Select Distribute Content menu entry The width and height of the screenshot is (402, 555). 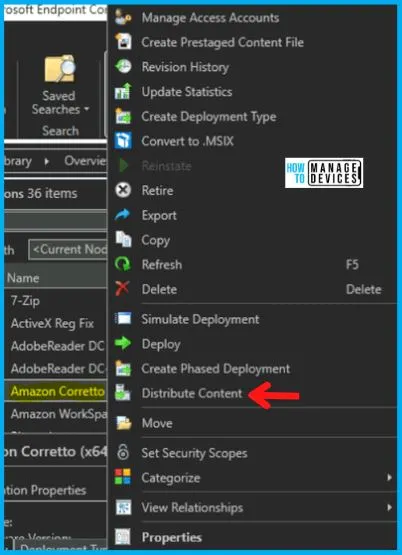pos(192,393)
